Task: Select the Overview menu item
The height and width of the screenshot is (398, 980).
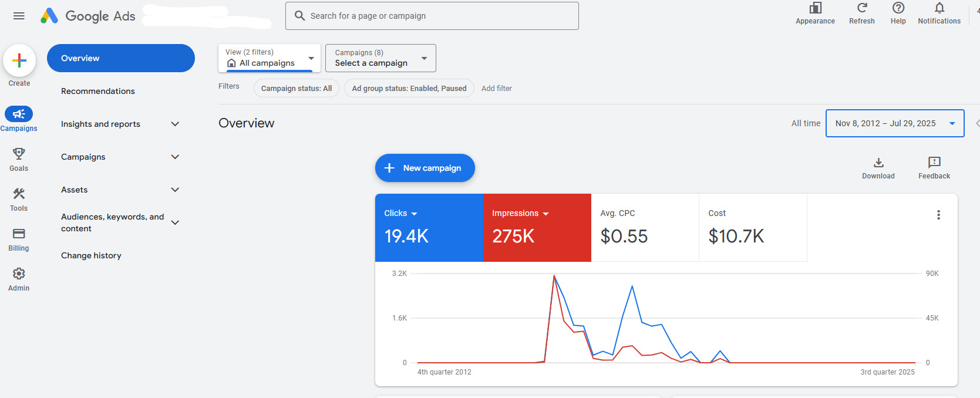Action: (x=120, y=58)
